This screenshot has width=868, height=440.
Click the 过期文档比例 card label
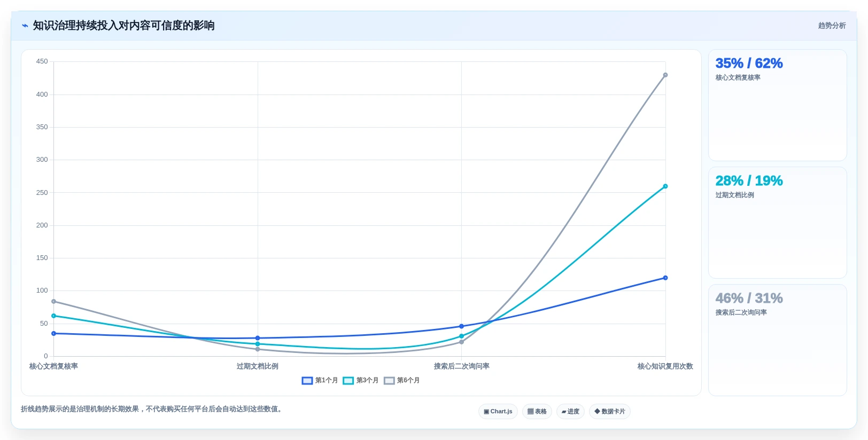[x=734, y=195]
